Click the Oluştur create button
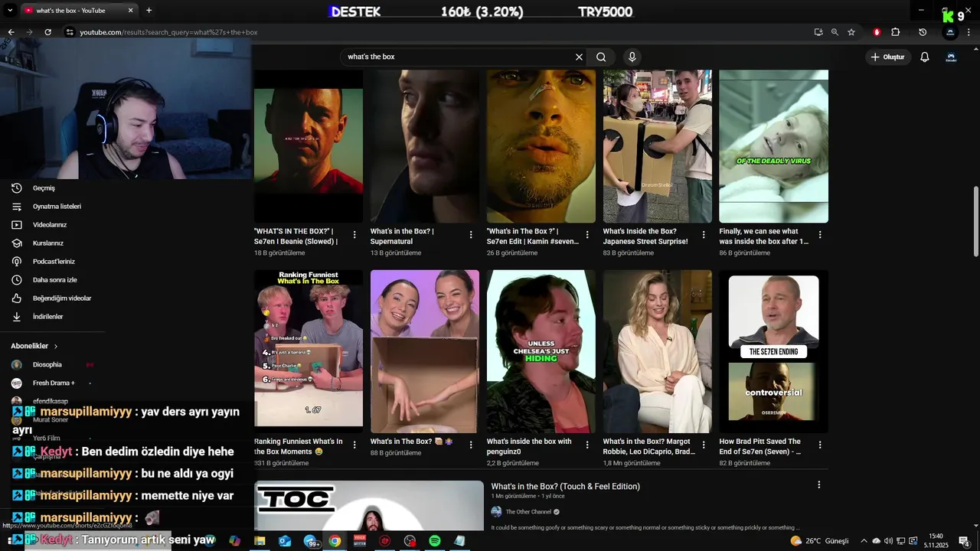This screenshot has height=551, width=980. 887,57
